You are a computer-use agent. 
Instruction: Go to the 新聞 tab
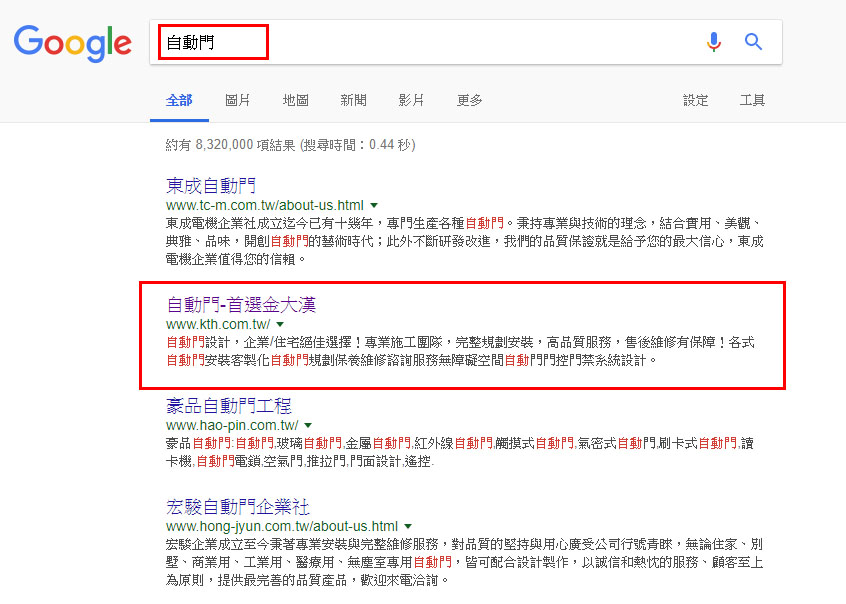point(353,100)
